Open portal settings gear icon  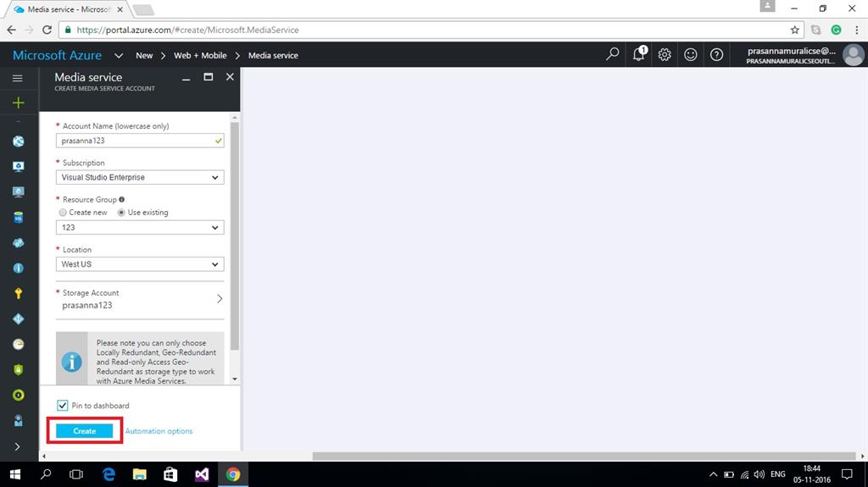[665, 54]
